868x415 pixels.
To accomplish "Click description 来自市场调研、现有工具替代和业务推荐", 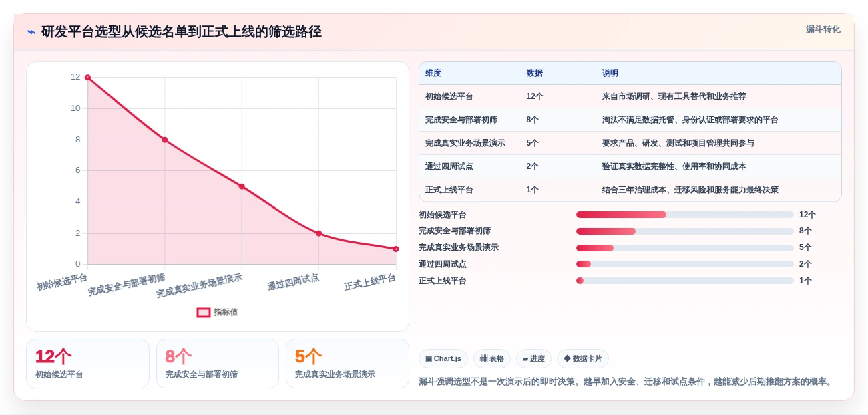I will pyautogui.click(x=674, y=96).
